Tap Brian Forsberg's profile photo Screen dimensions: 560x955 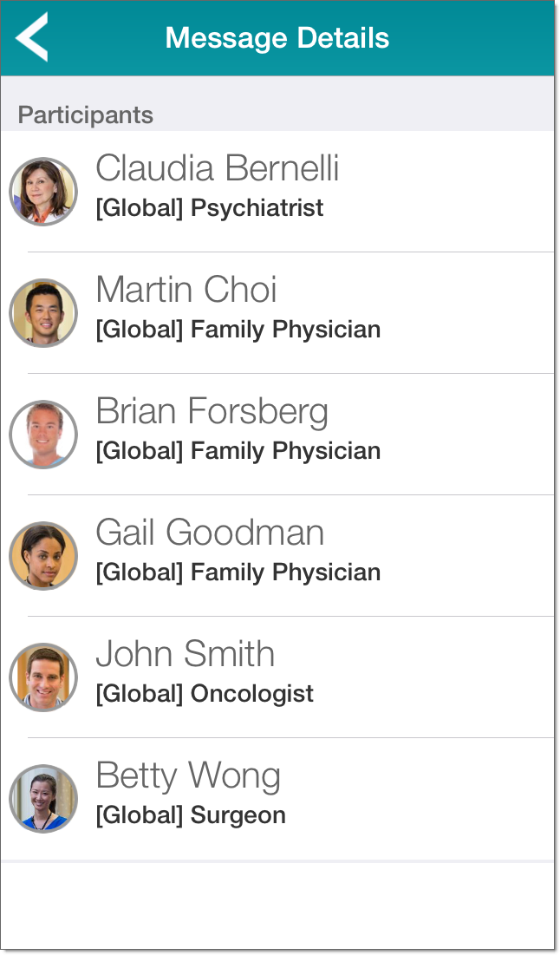pos(43,435)
